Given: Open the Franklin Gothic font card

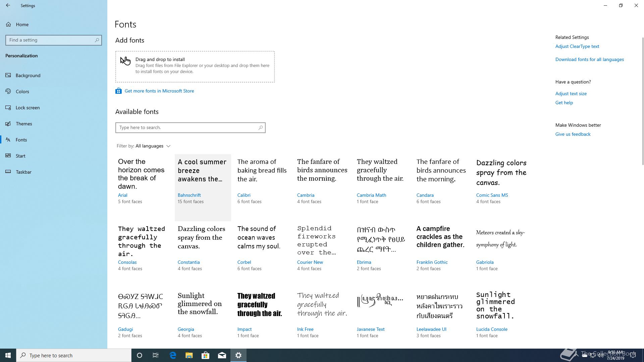Looking at the screenshot, I should 442,255.
